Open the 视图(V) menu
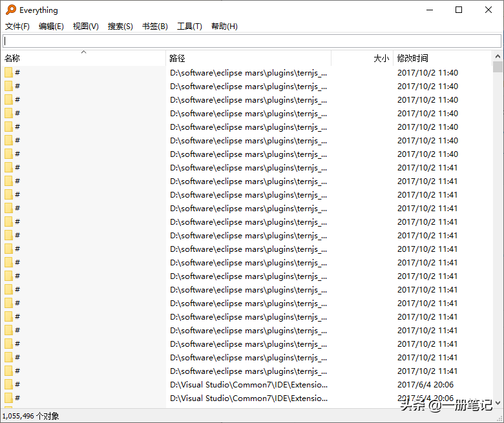Screen dimensions: 504x423 86,26
